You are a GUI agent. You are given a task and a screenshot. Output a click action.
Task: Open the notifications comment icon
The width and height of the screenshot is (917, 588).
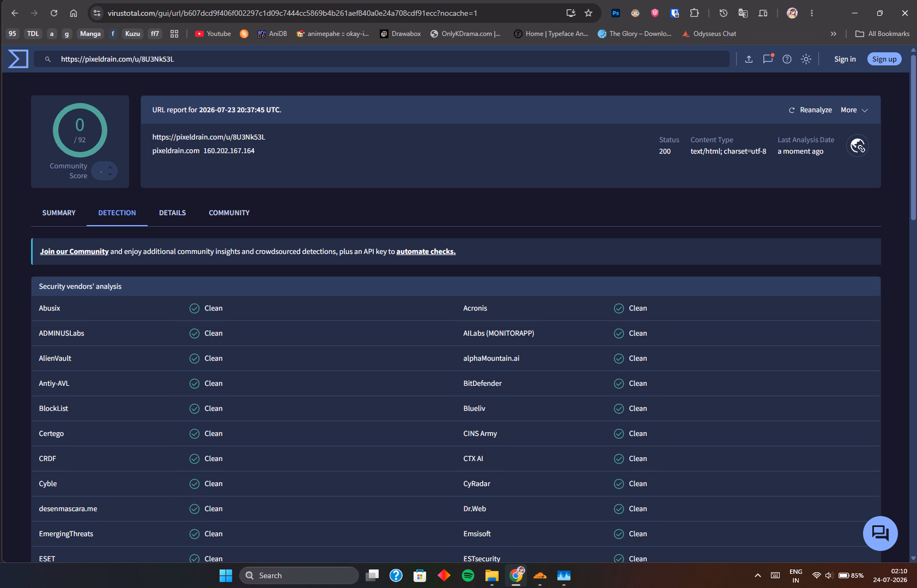(768, 59)
